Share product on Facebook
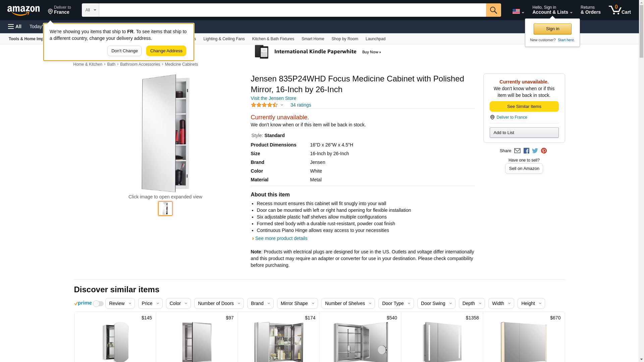 tap(526, 151)
